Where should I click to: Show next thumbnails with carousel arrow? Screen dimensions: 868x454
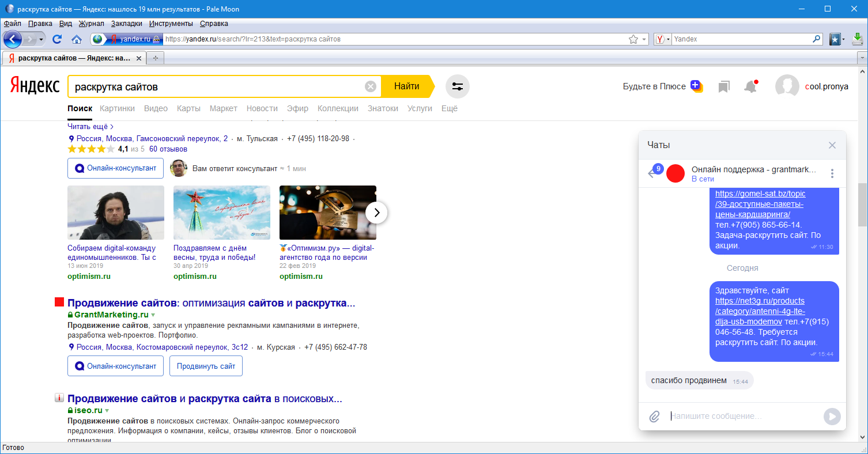[376, 213]
